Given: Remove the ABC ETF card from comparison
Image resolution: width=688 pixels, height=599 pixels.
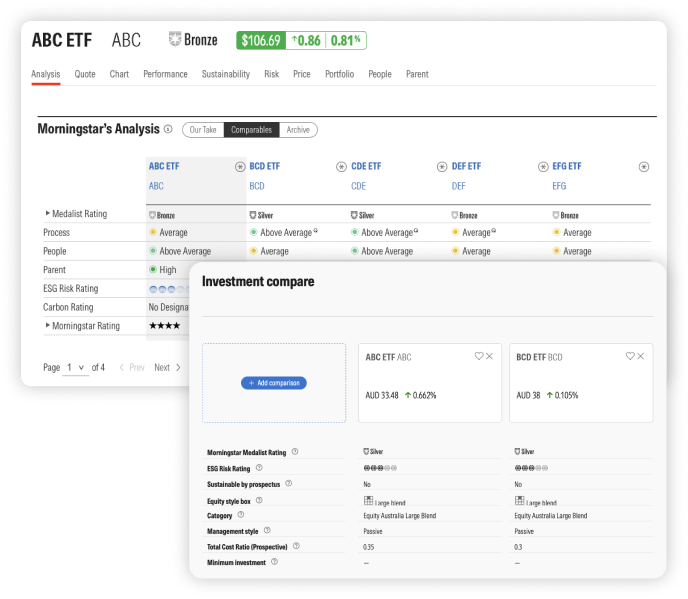Looking at the screenshot, I should [x=490, y=356].
